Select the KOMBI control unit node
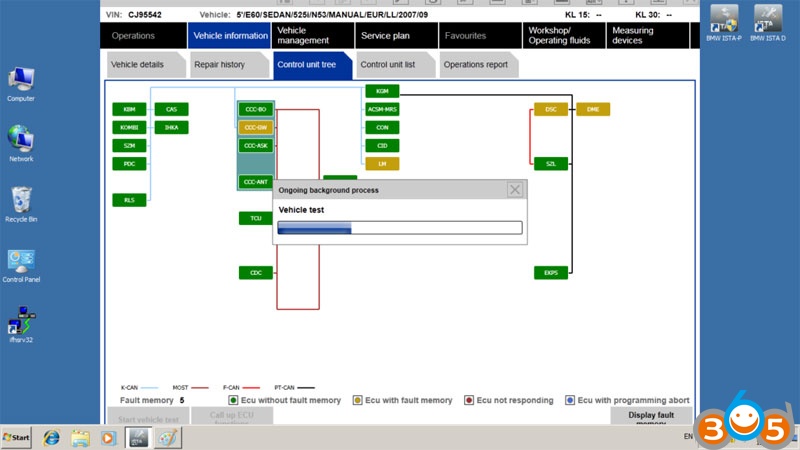 pyautogui.click(x=129, y=128)
